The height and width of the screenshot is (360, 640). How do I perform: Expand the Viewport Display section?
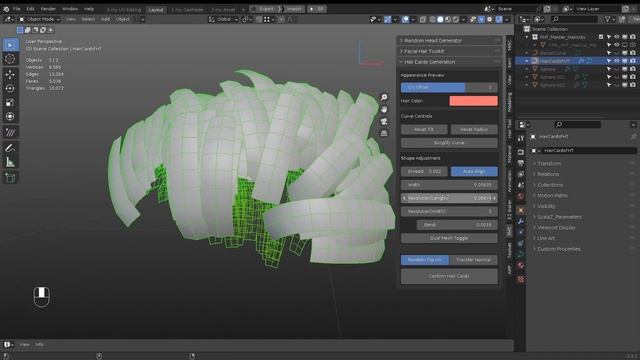click(x=556, y=227)
